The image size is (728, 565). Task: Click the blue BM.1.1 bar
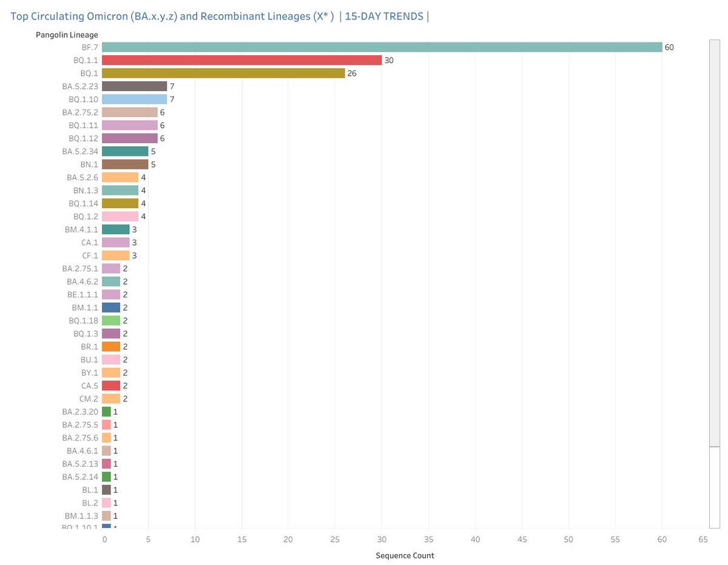click(x=111, y=308)
